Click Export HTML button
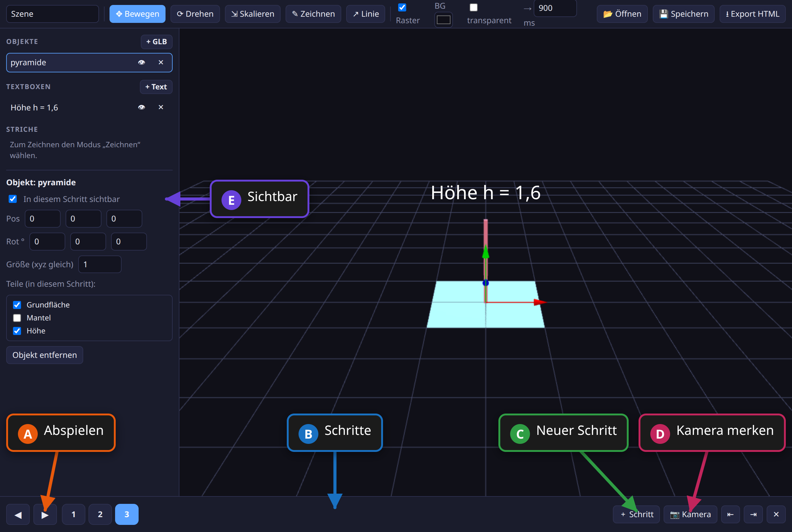 (x=752, y=14)
